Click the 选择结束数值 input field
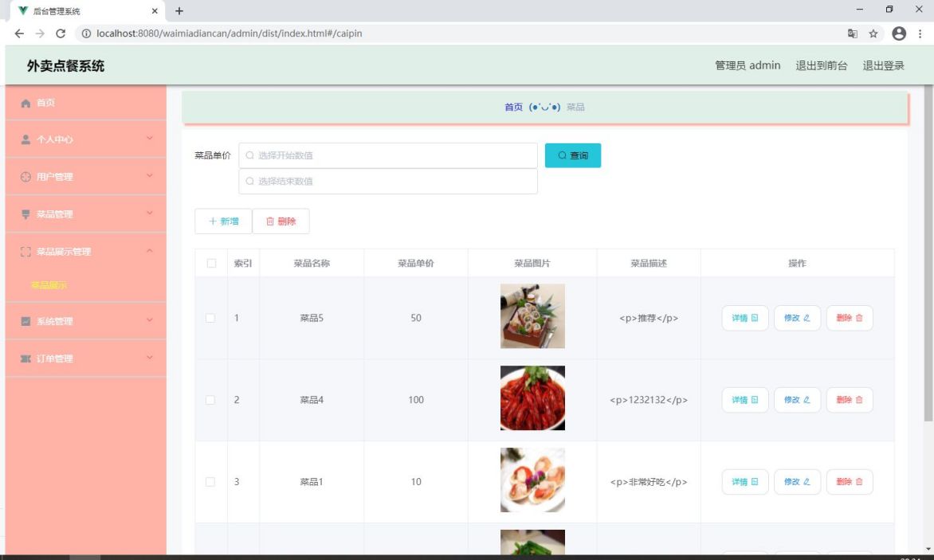 (x=388, y=181)
